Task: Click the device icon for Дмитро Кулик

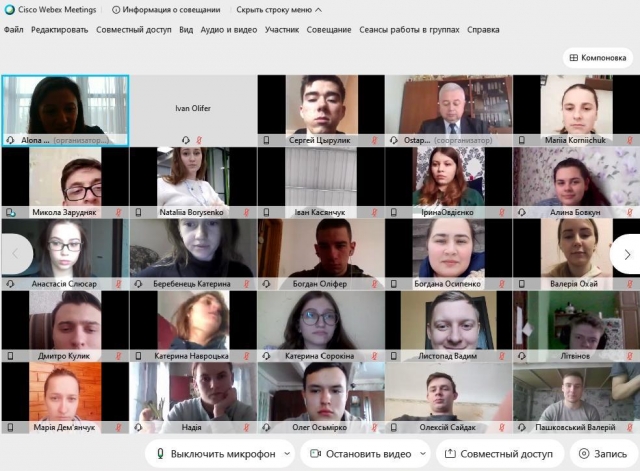Action: 10,356
